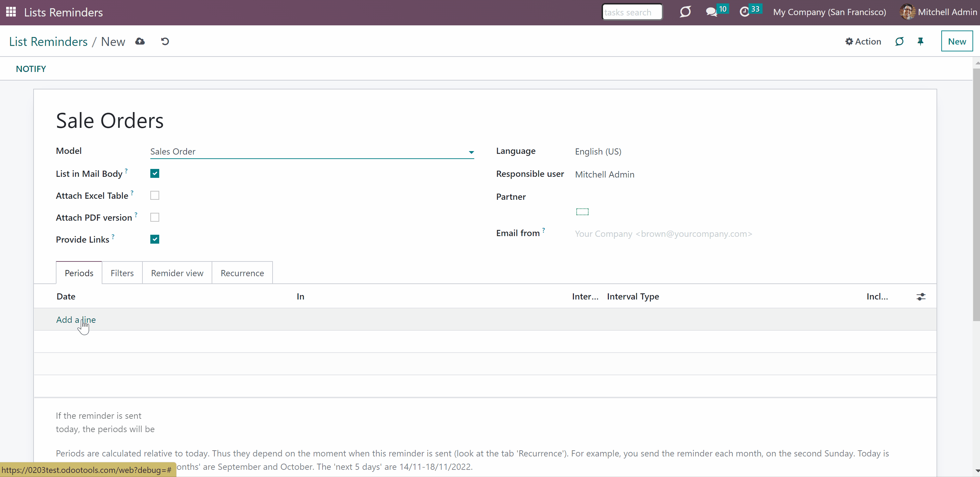Image resolution: width=980 pixels, height=477 pixels.
Task: Click Responsible user value Mitchell Admin
Action: tap(604, 174)
